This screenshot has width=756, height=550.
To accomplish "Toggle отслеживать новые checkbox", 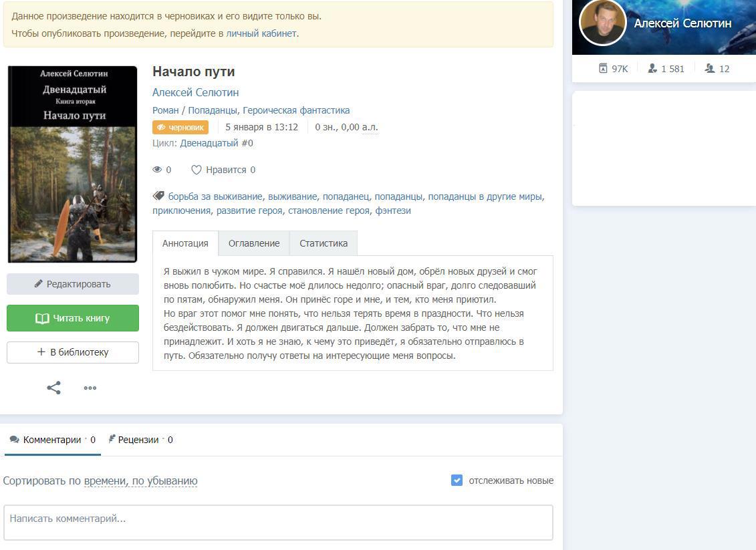I will (x=457, y=480).
